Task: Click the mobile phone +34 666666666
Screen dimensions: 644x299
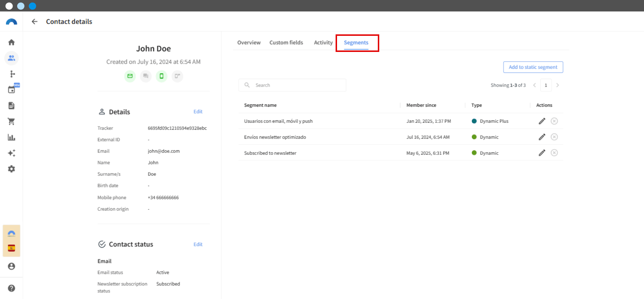Action: click(163, 198)
